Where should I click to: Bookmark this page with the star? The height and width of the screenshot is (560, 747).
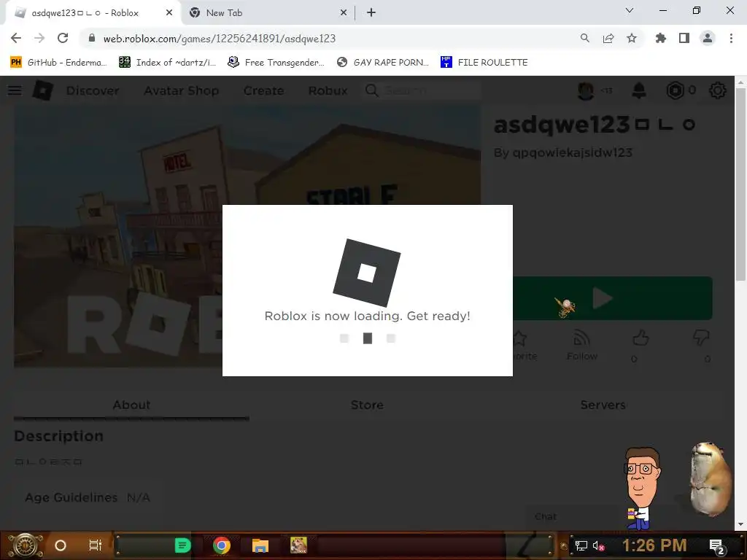pyautogui.click(x=632, y=38)
